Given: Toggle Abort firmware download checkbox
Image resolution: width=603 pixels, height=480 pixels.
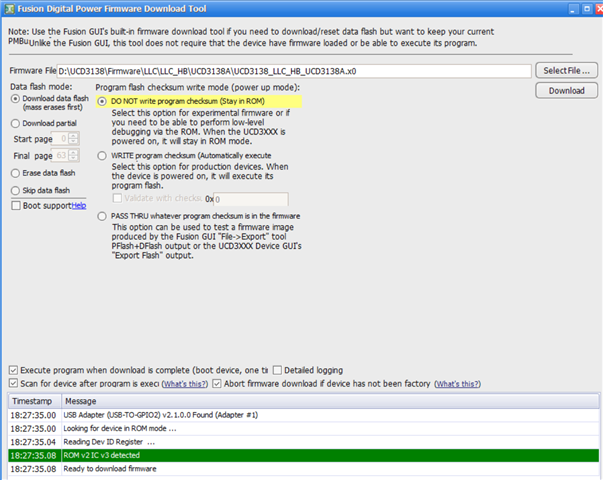Looking at the screenshot, I should 217,383.
